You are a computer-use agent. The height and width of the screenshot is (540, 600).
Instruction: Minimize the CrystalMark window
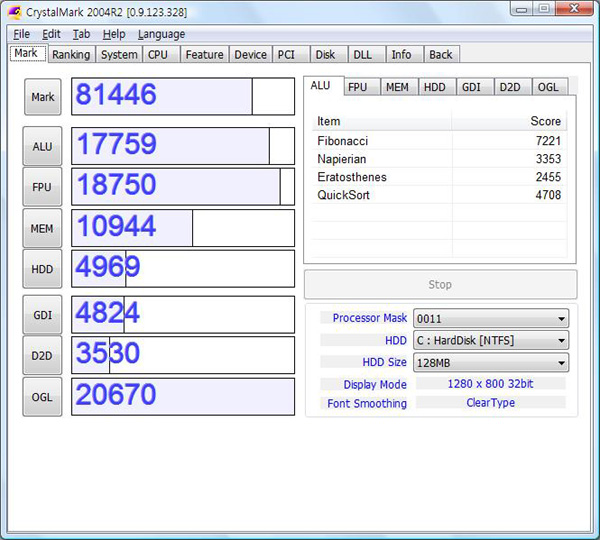[x=521, y=8]
